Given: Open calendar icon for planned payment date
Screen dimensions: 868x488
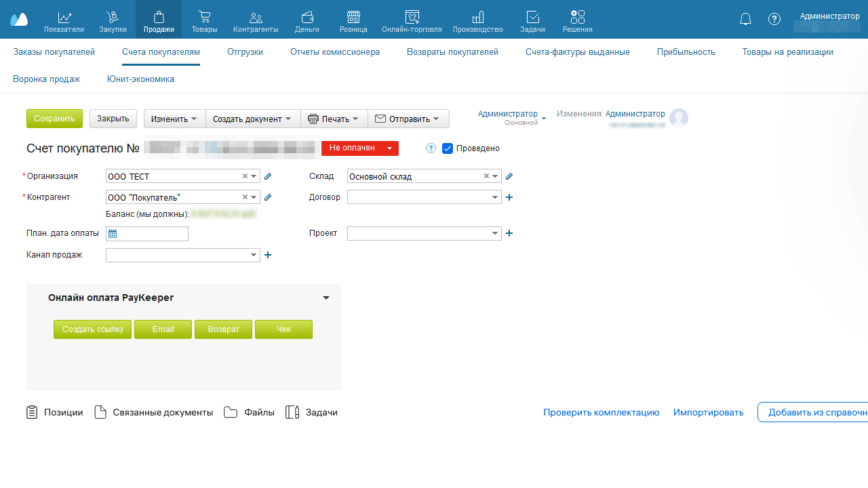Looking at the screenshot, I should click(113, 234).
